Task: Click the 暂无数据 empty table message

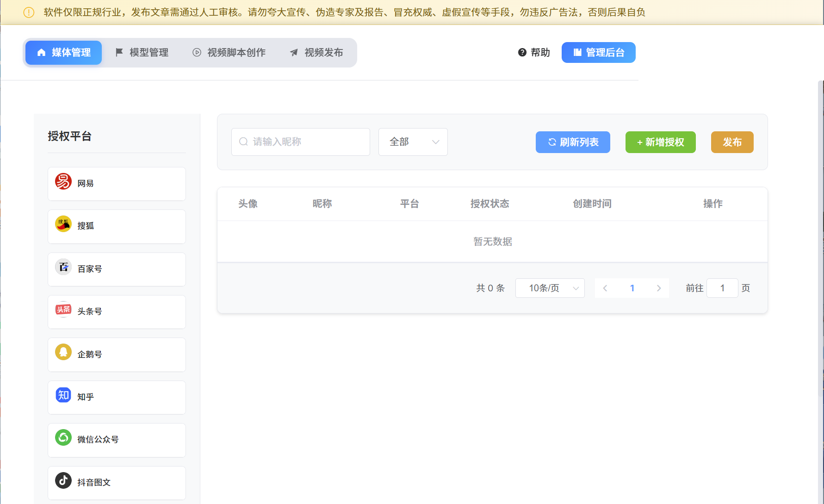Action: [493, 242]
